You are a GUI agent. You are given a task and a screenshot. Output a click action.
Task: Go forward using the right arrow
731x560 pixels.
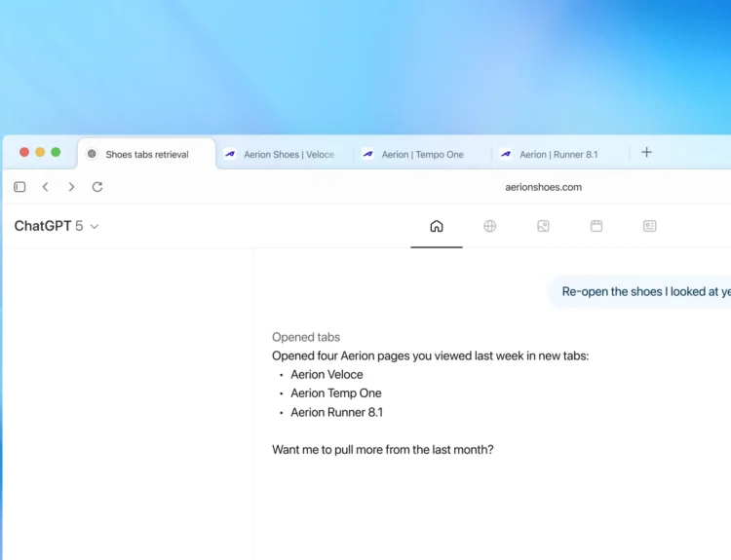coord(71,187)
